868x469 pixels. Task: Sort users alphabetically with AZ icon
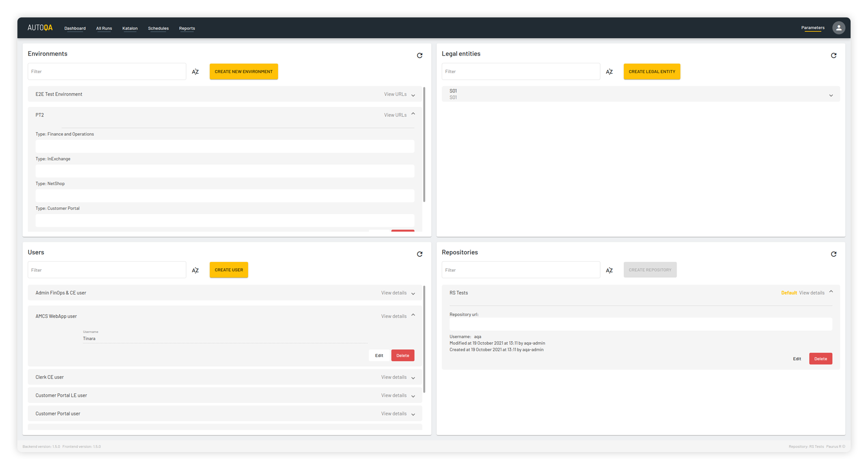195,270
